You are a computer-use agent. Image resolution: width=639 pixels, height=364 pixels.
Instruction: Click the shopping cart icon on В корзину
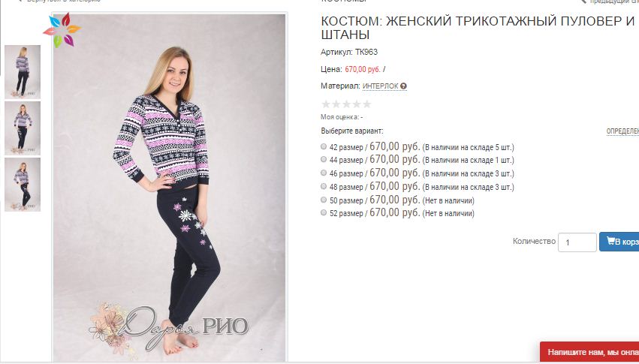pyautogui.click(x=610, y=241)
